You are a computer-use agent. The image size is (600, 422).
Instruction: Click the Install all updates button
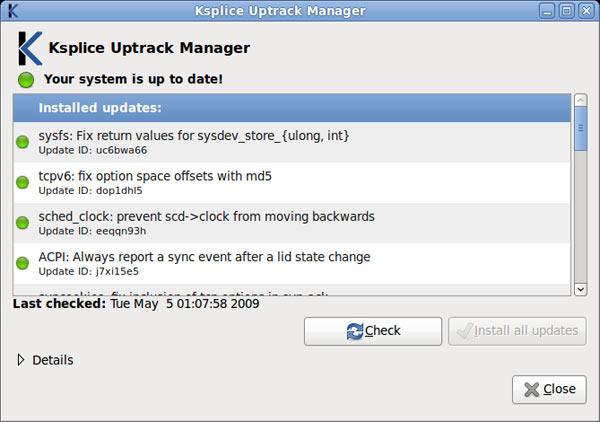coord(518,331)
